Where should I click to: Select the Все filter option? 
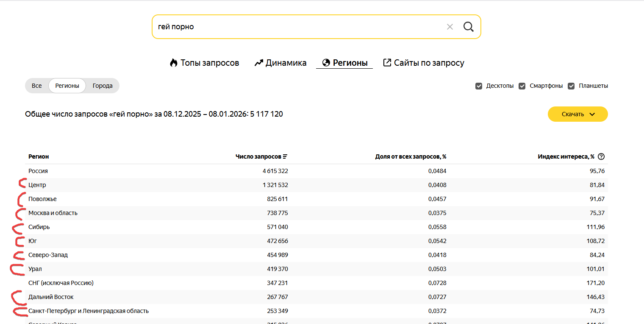[37, 86]
